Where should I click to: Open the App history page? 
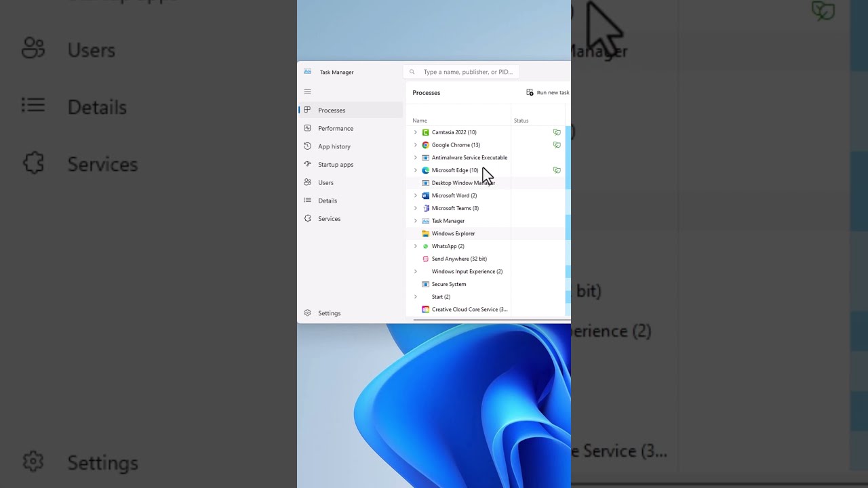click(350, 146)
